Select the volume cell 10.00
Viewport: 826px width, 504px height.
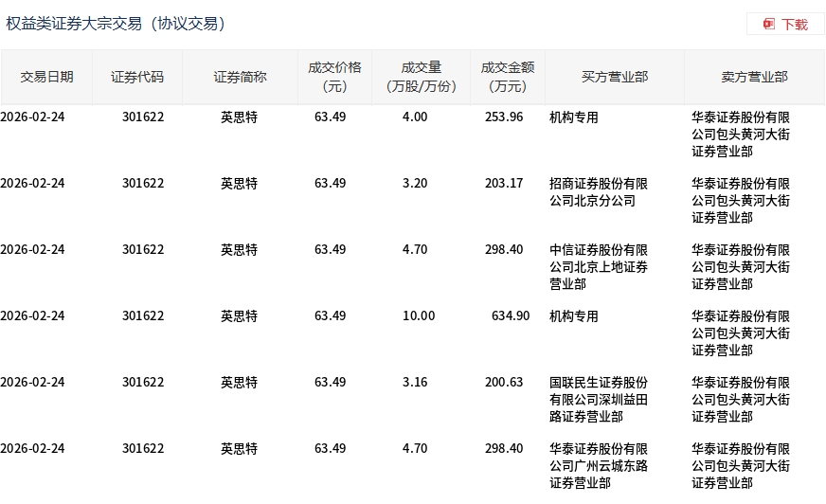click(419, 316)
